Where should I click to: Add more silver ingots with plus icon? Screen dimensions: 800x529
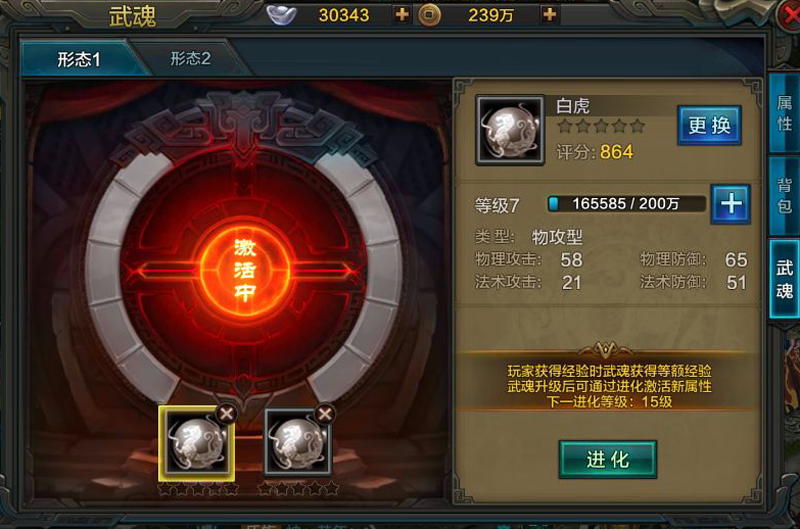point(402,15)
